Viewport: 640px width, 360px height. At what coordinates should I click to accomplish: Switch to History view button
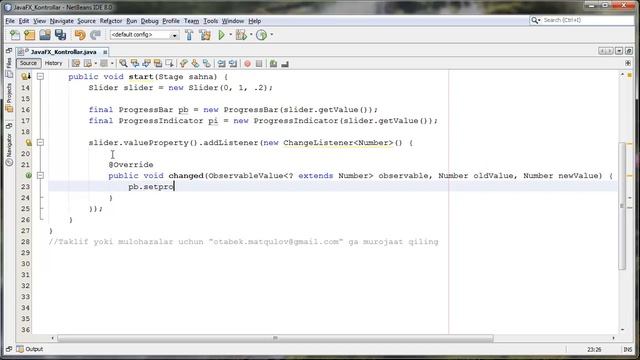[53, 63]
